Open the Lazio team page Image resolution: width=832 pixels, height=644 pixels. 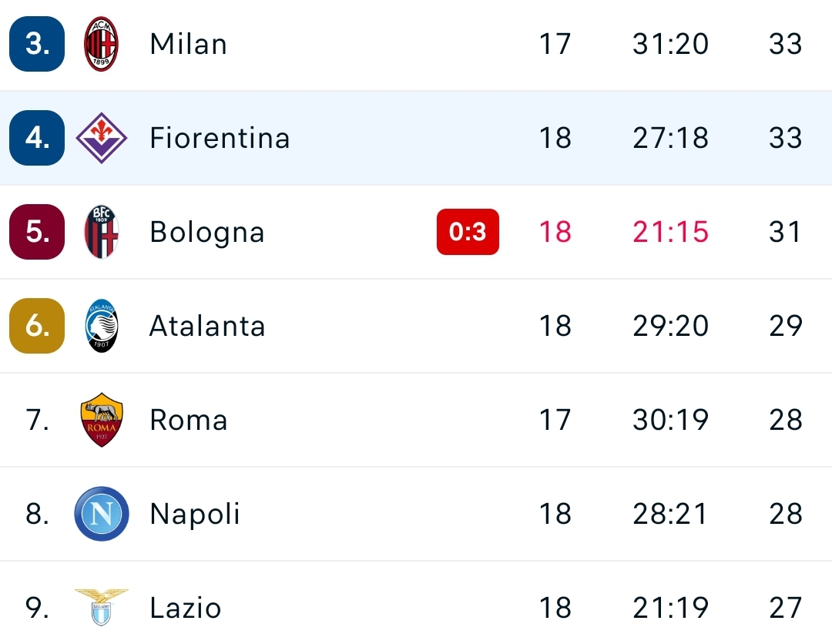coord(185,608)
